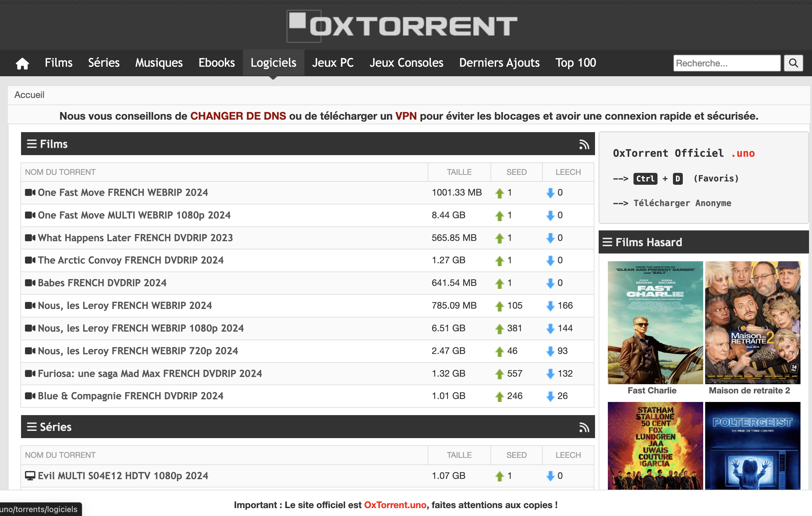Open the Séries section RSS feed icon
Screen dimensions: 812x516
[584, 427]
